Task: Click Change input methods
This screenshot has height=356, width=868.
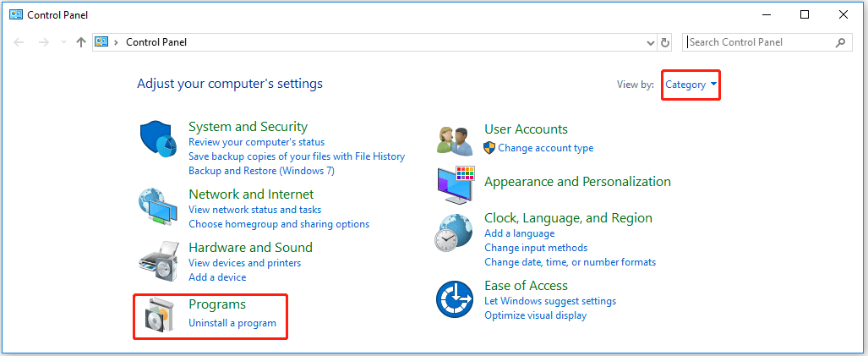Action: (535, 248)
